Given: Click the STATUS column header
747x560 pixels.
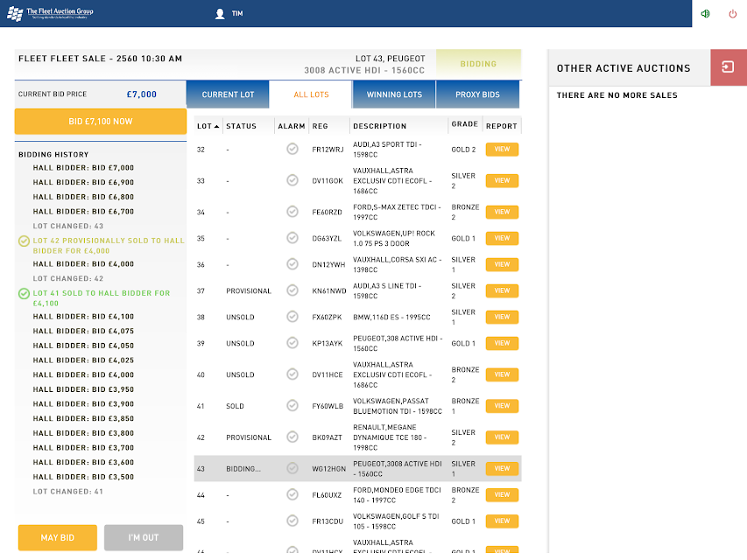Looking at the screenshot, I should [x=241, y=126].
